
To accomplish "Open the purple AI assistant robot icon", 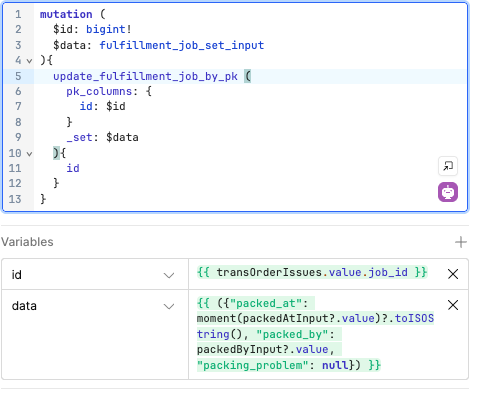I will (x=448, y=192).
